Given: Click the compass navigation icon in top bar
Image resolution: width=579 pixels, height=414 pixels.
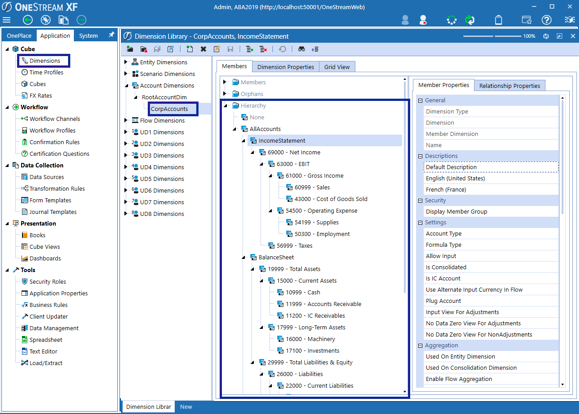Looking at the screenshot, I should point(45,20).
